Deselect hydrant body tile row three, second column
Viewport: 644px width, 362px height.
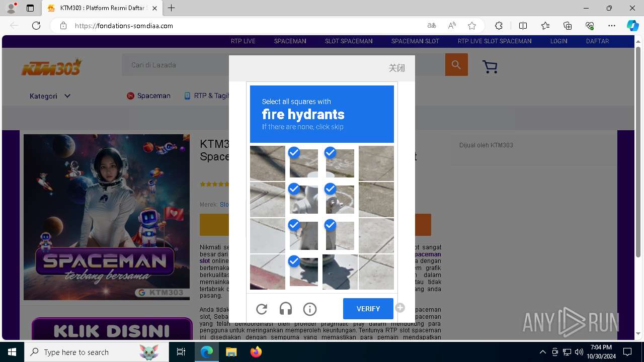tap(304, 236)
